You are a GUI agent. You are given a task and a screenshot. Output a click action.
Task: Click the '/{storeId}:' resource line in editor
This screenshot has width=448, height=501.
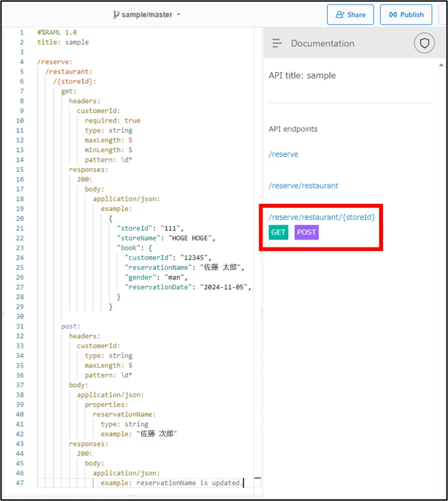[x=75, y=81]
